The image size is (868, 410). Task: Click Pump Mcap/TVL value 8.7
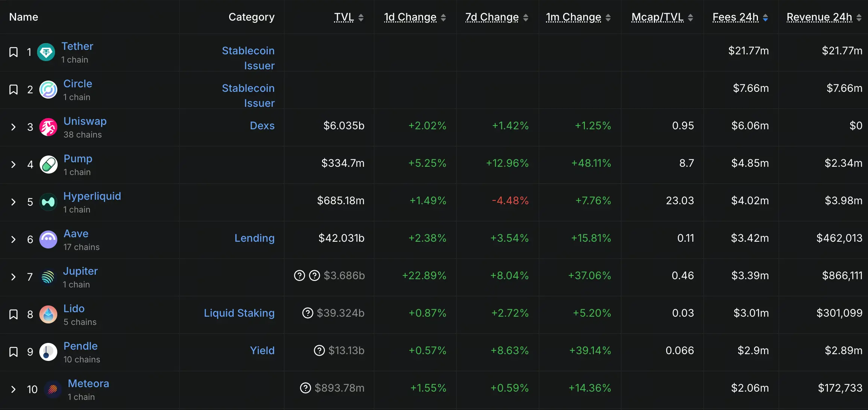pyautogui.click(x=687, y=163)
